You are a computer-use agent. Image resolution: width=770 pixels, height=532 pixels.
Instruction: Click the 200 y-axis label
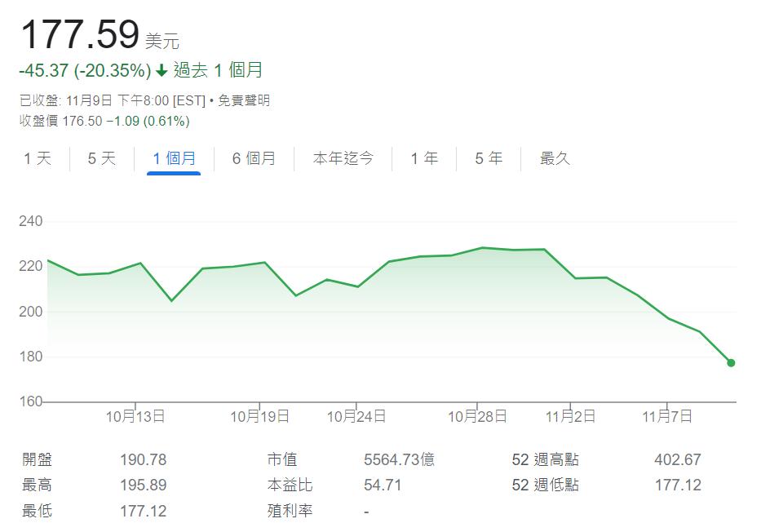pos(31,312)
